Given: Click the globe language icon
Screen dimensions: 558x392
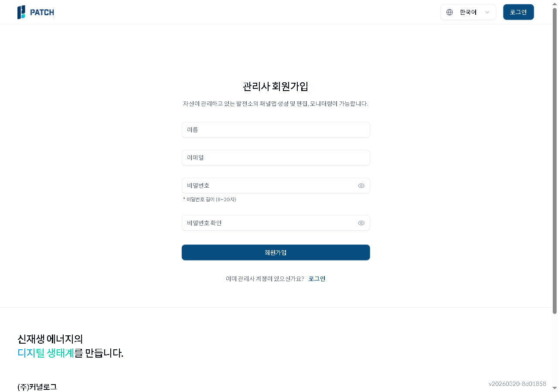Looking at the screenshot, I should pos(449,12).
